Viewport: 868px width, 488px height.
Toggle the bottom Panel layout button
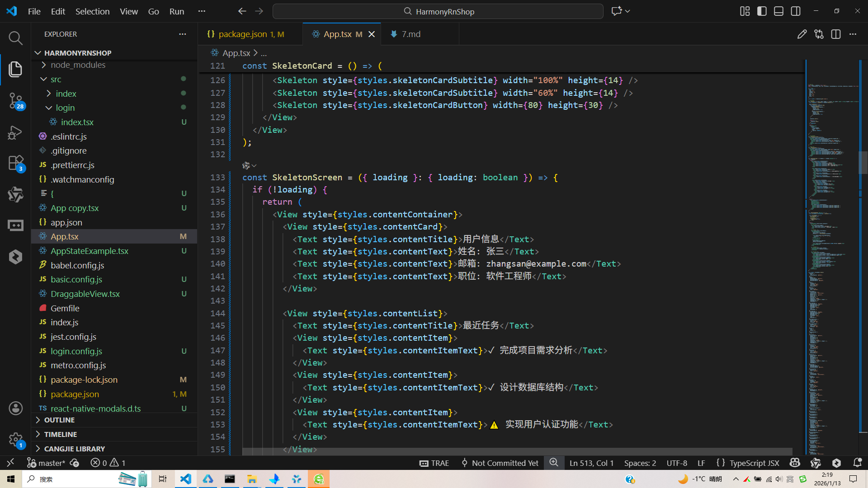[x=778, y=11]
